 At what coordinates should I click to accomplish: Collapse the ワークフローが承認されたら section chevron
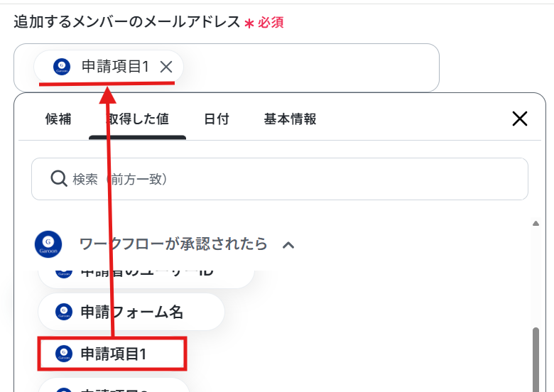(x=288, y=245)
